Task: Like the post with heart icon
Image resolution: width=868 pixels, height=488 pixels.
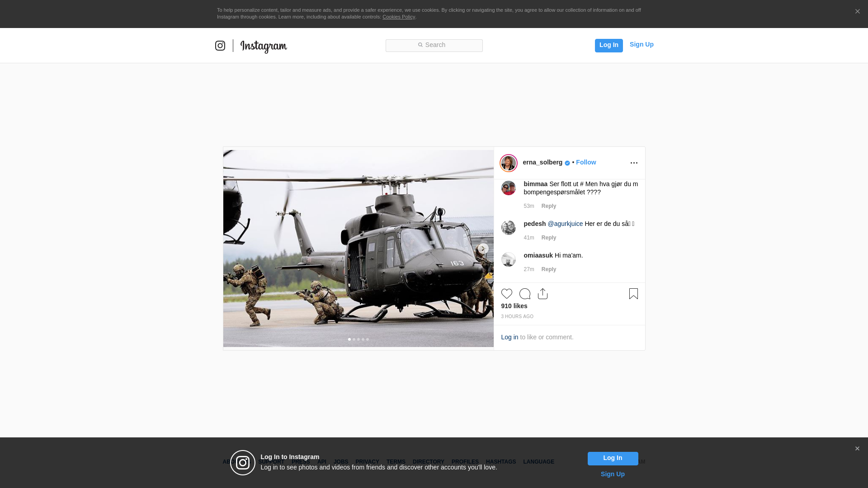Action: pyautogui.click(x=507, y=294)
